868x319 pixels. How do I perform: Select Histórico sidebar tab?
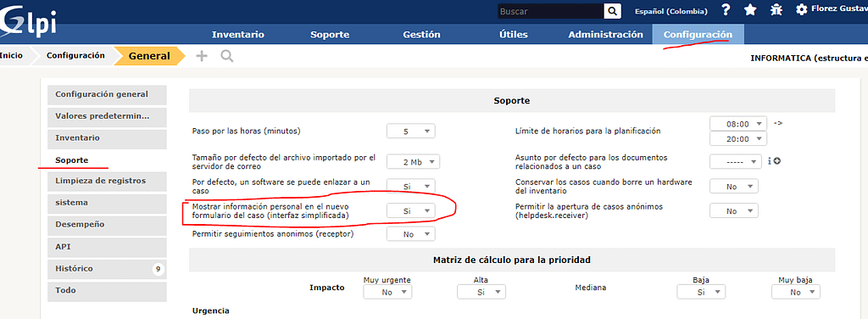point(107,269)
